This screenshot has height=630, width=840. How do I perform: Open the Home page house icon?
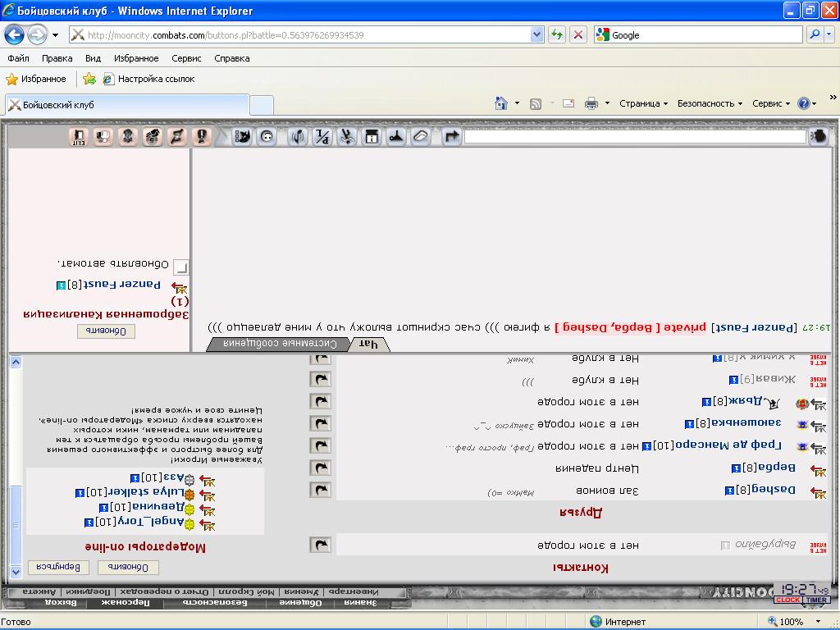coord(501,103)
